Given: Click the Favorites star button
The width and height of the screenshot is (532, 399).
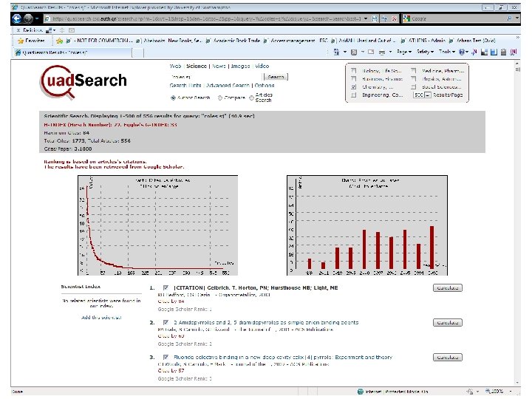Looking at the screenshot, I should [31, 41].
